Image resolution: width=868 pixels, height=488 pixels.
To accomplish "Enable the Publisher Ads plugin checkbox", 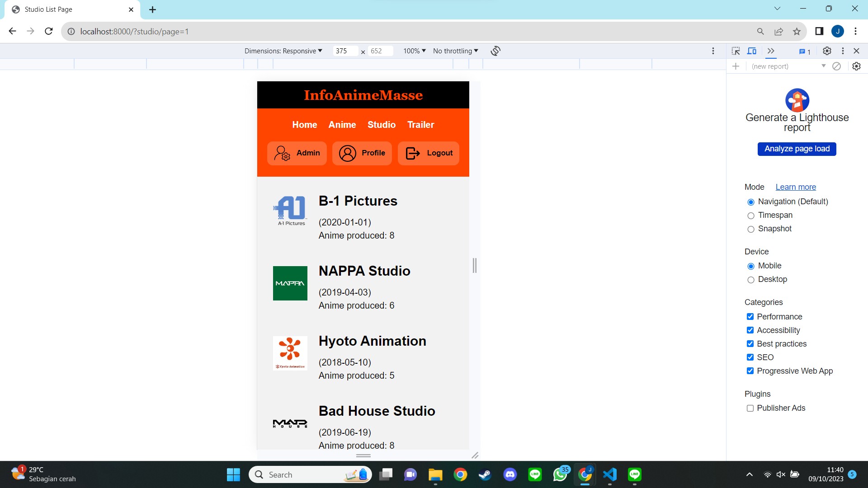I will (750, 408).
